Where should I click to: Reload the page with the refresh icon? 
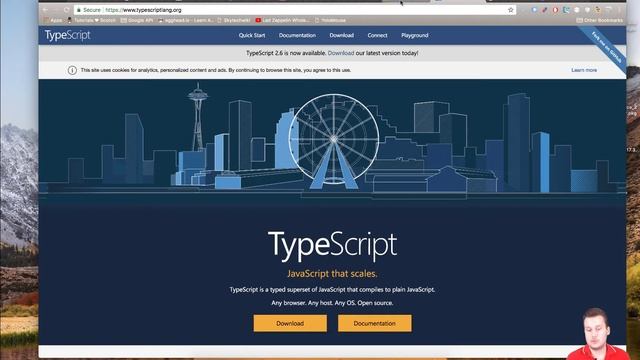coord(66,10)
